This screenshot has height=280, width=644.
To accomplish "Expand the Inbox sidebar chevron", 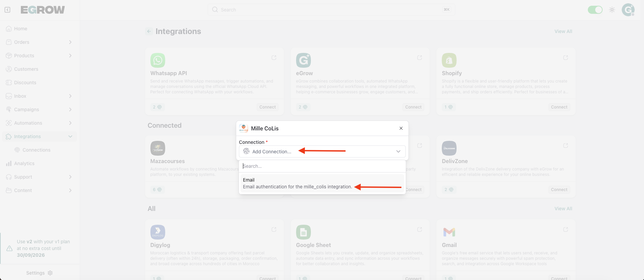I will 70,96.
